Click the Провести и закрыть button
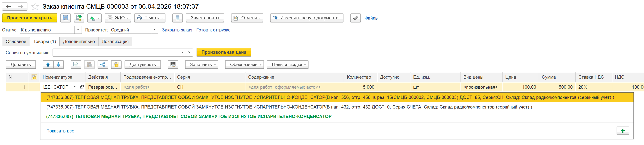The image size is (644, 145). [29, 18]
